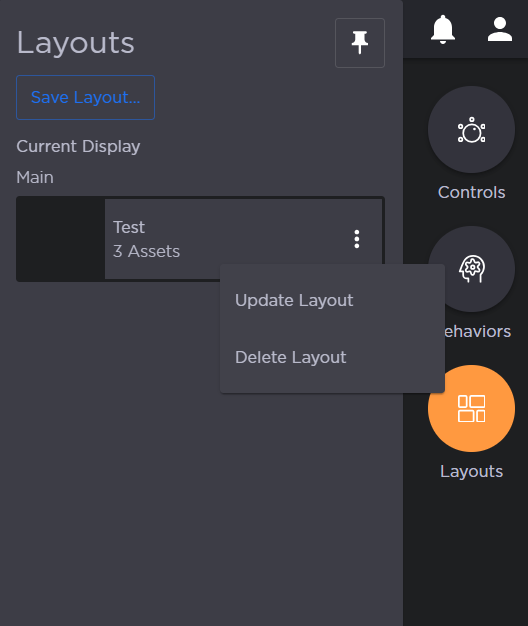528x626 pixels.
Task: Click the "3 Assets" label
Action: 146,252
